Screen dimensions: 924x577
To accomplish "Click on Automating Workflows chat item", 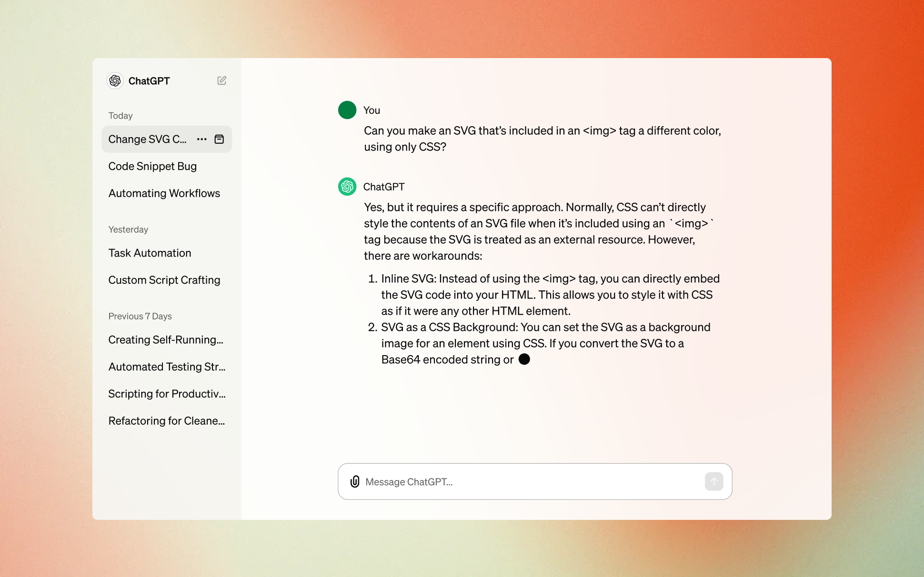I will click(x=164, y=193).
